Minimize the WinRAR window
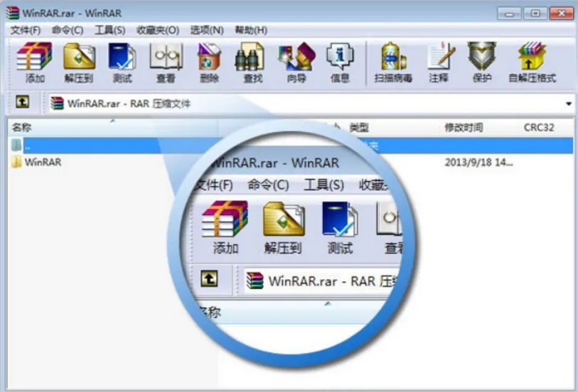 (509, 13)
